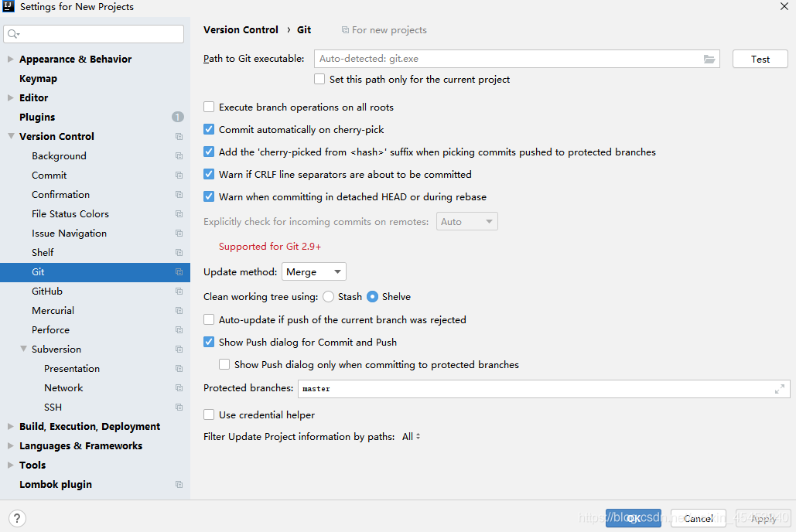Image resolution: width=796 pixels, height=532 pixels.
Task: Expand the Appearance & Behavior section
Action: 10,60
